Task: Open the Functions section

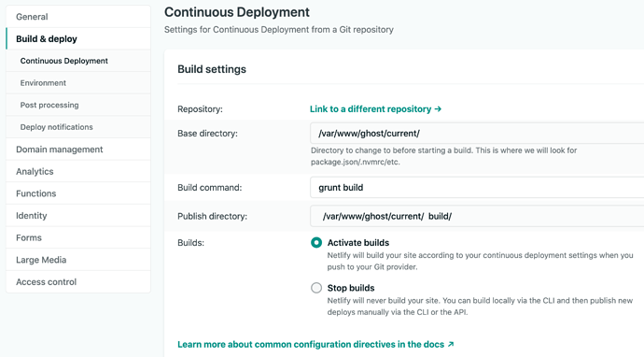Action: 78,193
